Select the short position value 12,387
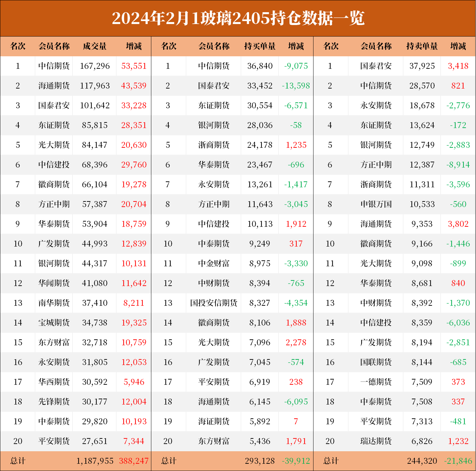This screenshot has width=476, height=471. [x=422, y=165]
